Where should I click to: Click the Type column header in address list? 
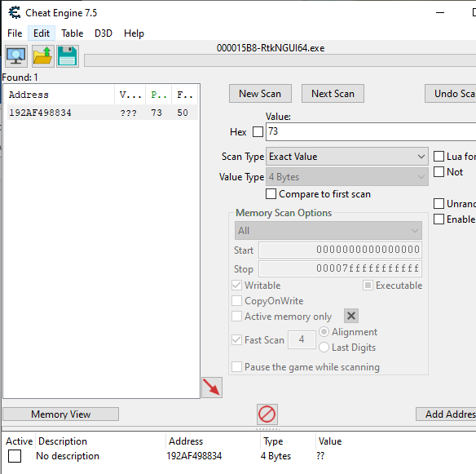(x=288, y=441)
